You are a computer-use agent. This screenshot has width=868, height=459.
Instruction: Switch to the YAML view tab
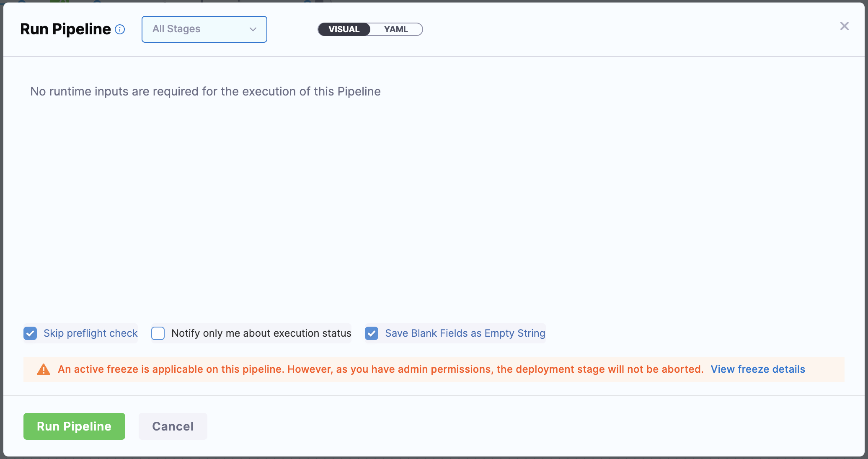coord(396,29)
